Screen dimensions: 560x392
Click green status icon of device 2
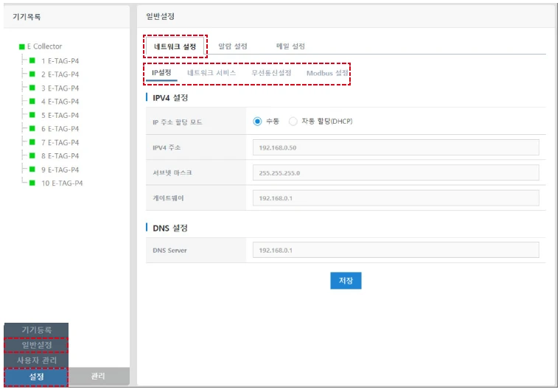32,74
